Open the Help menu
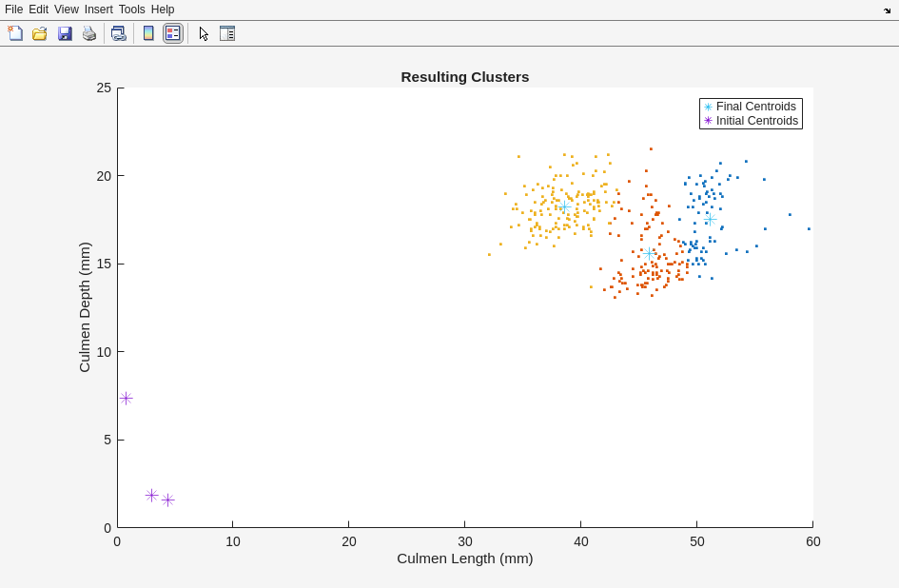The width and height of the screenshot is (899, 588). [163, 10]
